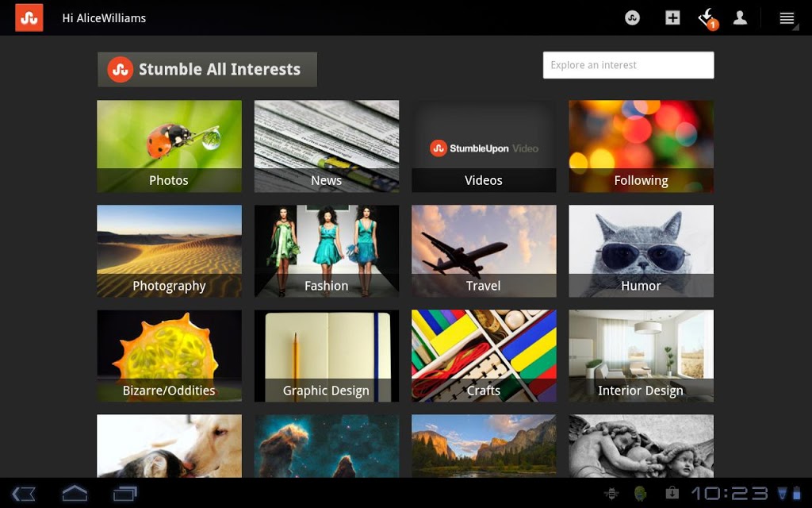Click the Explore an interest search field
Screen dimensions: 812x508
(628, 65)
